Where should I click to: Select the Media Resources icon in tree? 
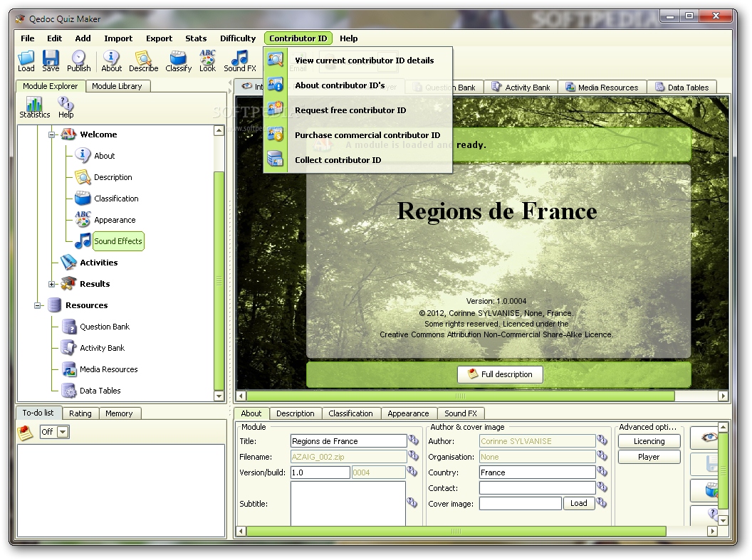pos(68,369)
